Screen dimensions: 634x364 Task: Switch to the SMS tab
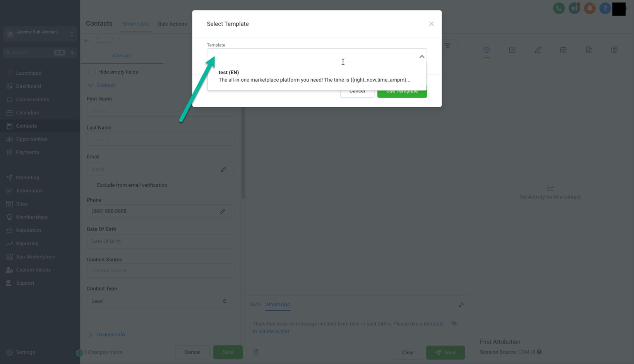tap(255, 304)
